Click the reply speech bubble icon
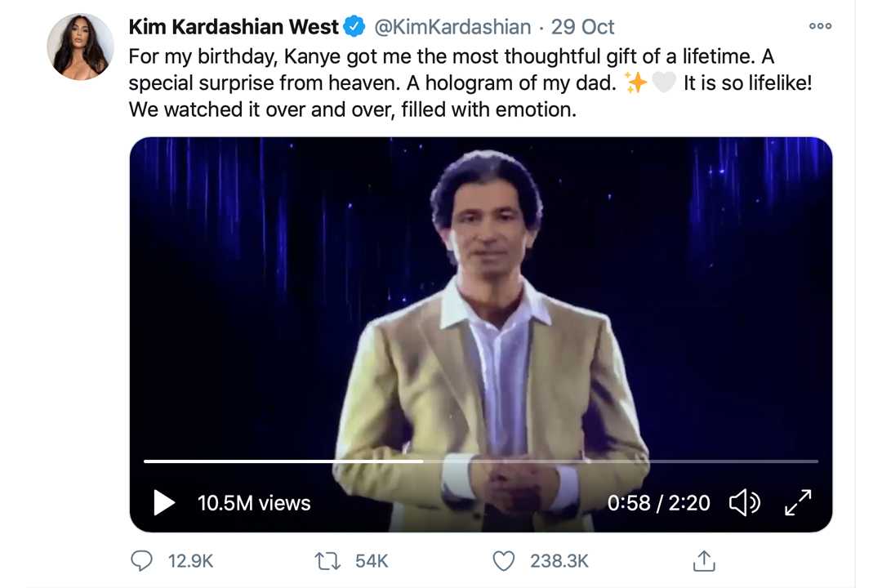882x588 pixels. pos(142,561)
